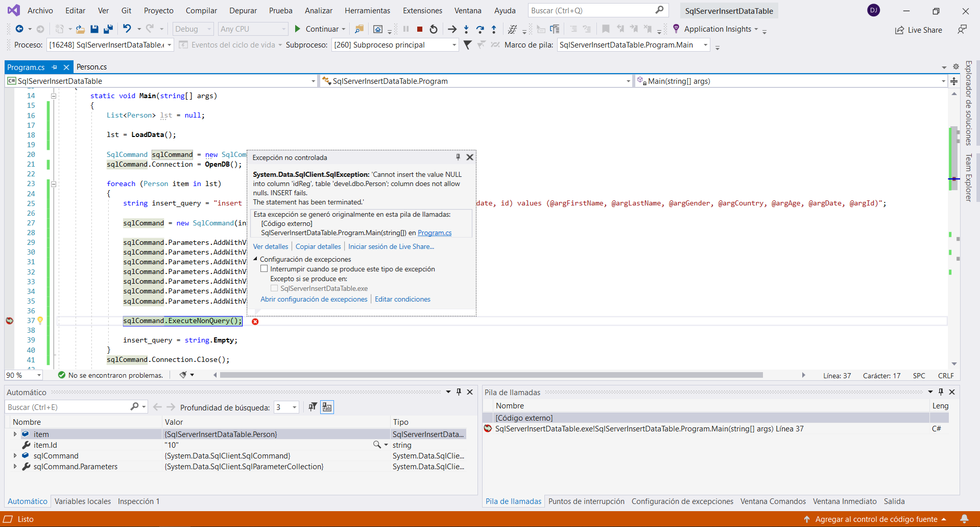
Task: Collapse the Main method code block
Action: click(53, 96)
